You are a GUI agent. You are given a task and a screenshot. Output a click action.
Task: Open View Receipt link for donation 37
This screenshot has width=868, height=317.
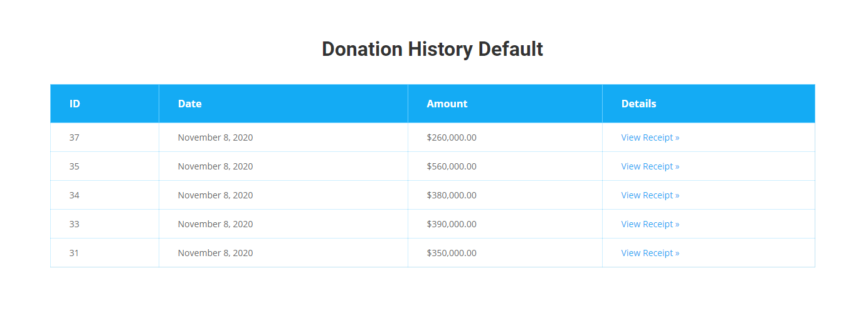click(x=650, y=137)
